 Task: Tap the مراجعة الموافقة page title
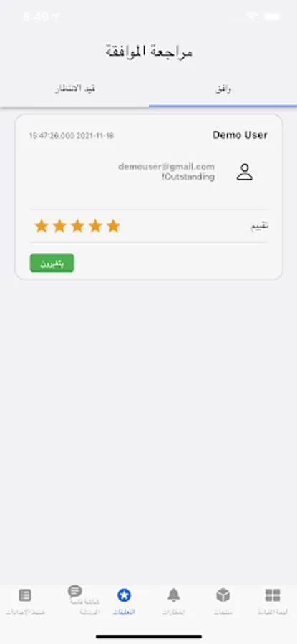pos(148,52)
